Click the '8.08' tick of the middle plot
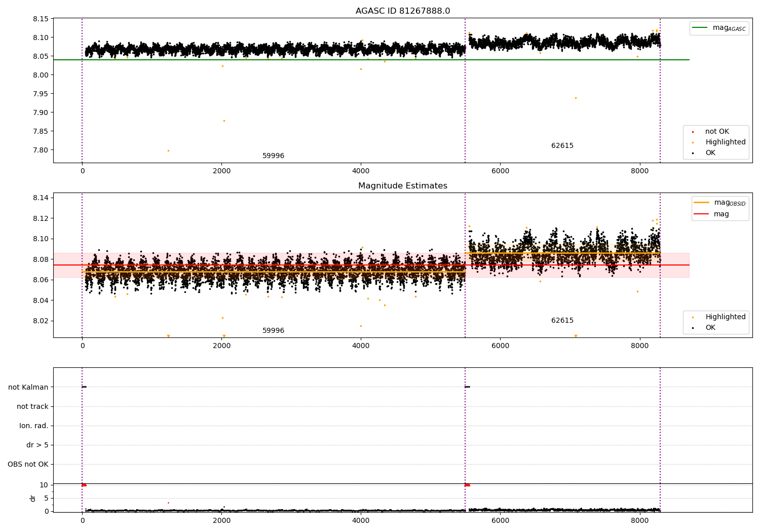 coord(41,259)
